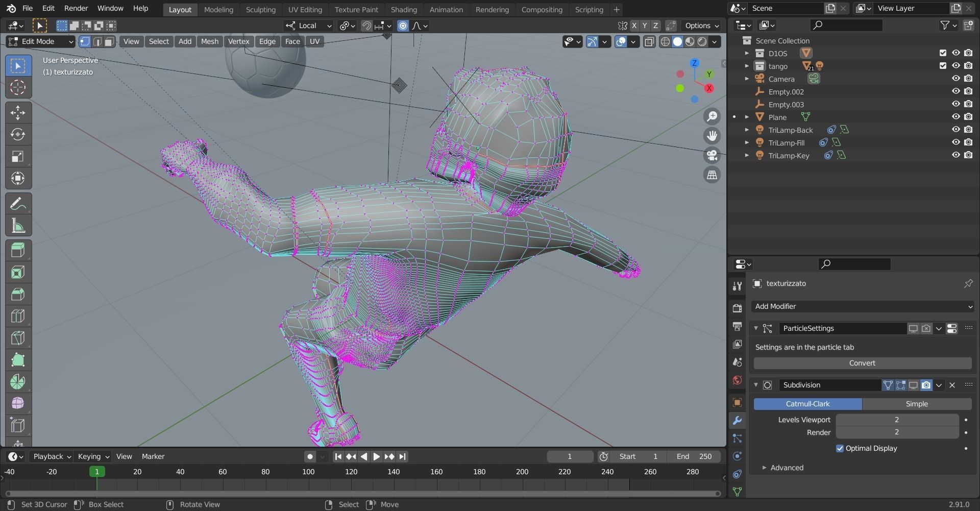980x511 pixels.
Task: Open the Modifier properties wrench tab
Action: 737,421
